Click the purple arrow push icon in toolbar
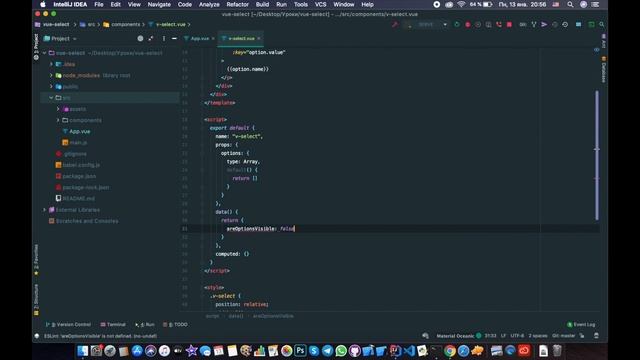The image size is (640, 360). (x=544, y=24)
